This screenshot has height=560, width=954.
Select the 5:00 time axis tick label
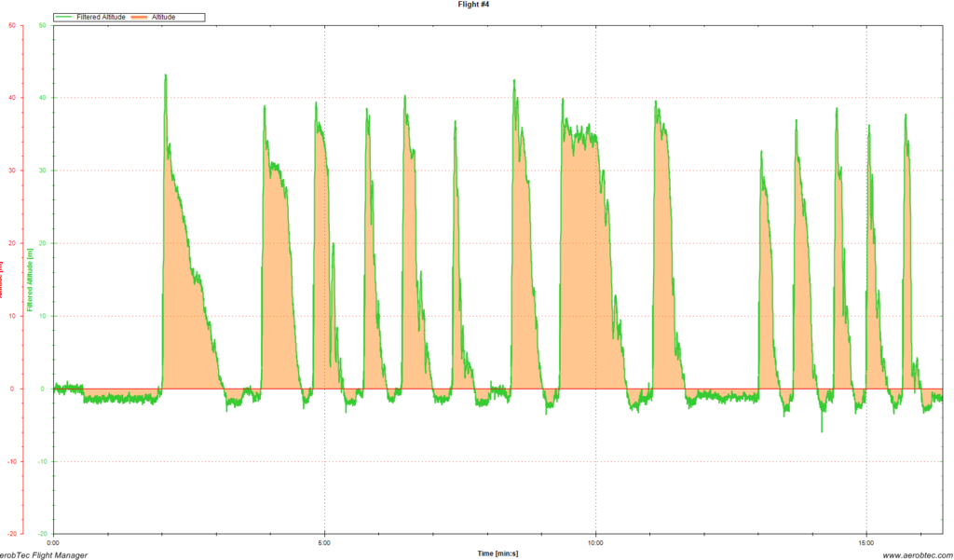[324, 541]
